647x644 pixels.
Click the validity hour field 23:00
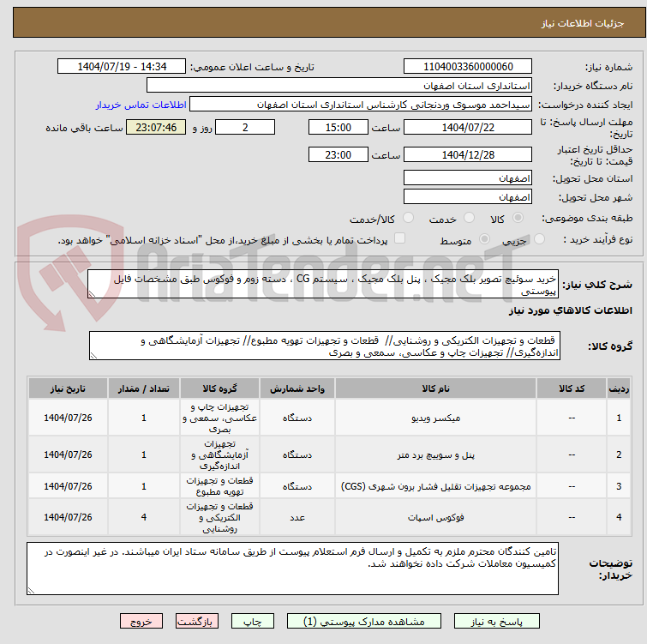tap(338, 155)
